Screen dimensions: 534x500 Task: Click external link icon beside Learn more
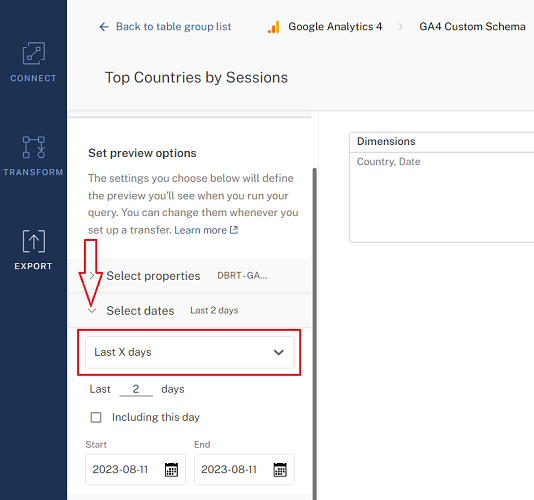coord(234,230)
